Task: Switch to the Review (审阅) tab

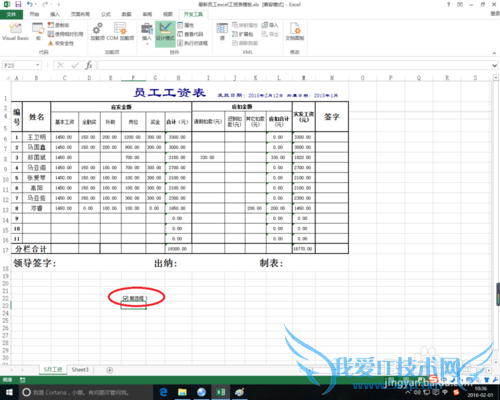Action: [147, 14]
